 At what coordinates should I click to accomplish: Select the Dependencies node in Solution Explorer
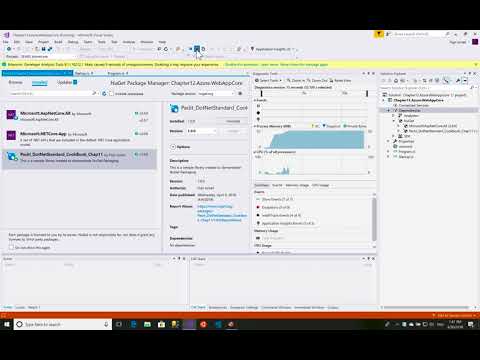click(410, 110)
